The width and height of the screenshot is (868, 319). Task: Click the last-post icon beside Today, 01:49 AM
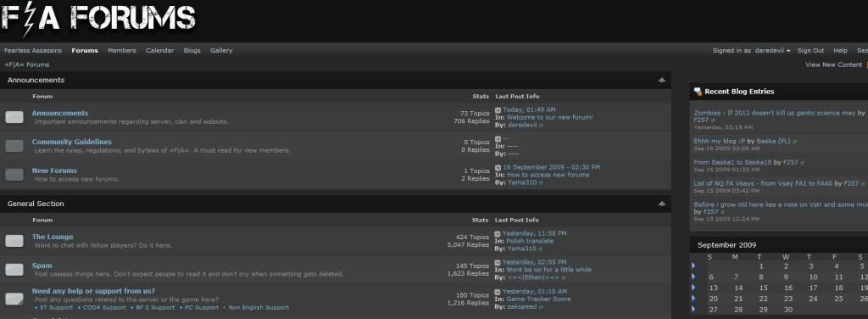click(498, 110)
